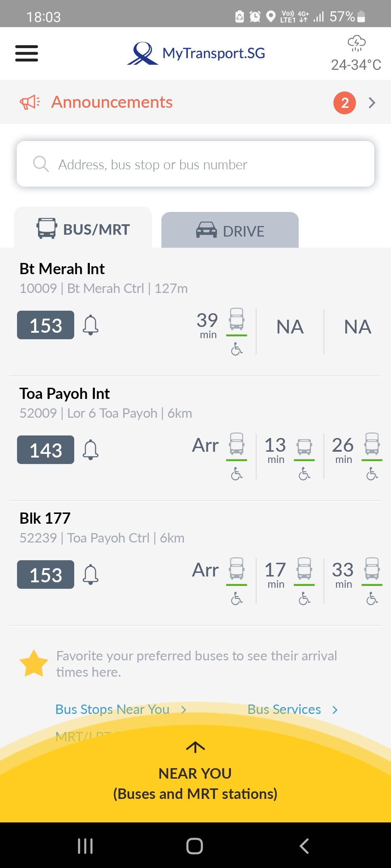Tap the Android back button

click(x=304, y=846)
